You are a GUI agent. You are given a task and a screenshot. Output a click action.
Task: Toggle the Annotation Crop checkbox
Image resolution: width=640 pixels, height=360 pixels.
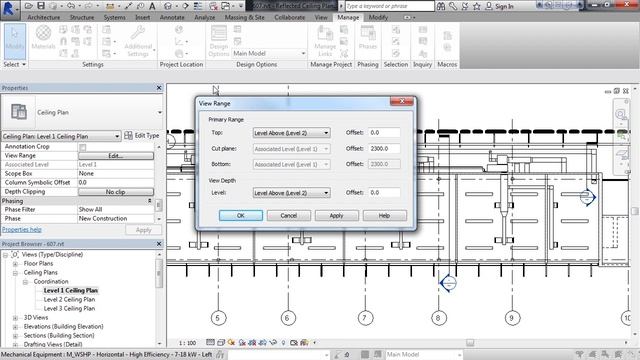coord(83,147)
